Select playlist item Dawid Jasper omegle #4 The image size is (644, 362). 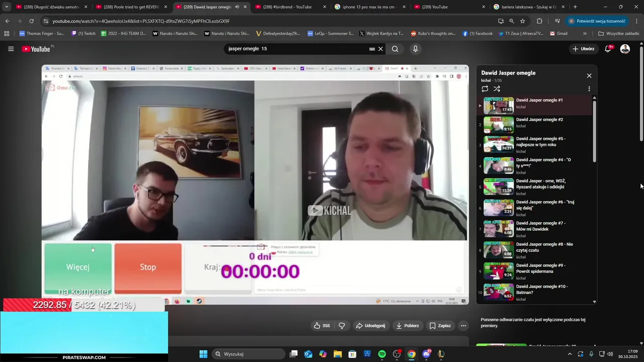536,166
